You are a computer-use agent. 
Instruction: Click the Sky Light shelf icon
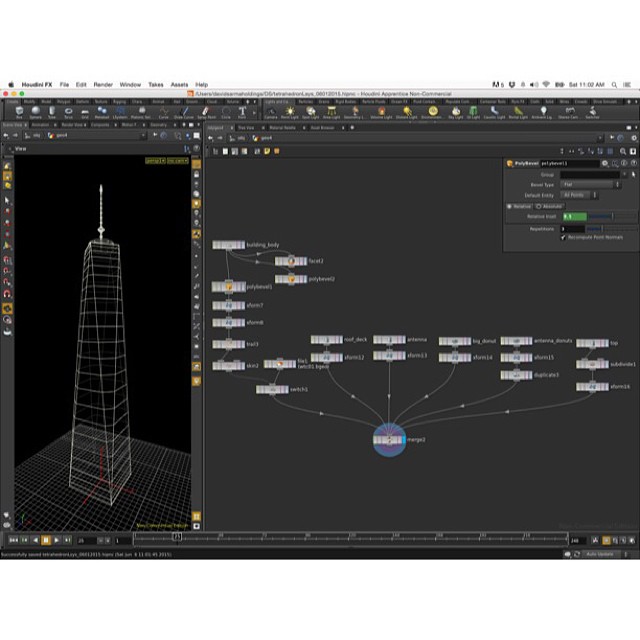coord(455,112)
